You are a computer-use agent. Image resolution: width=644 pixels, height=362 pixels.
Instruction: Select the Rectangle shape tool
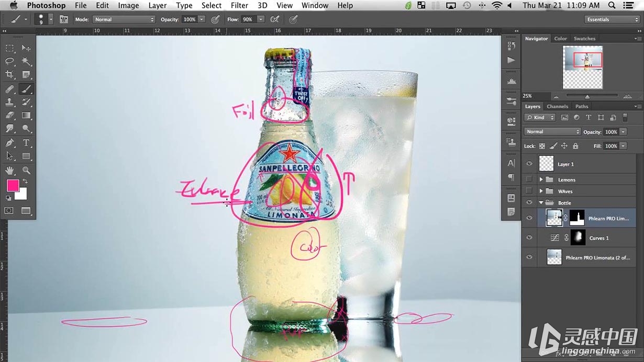pos(26,156)
